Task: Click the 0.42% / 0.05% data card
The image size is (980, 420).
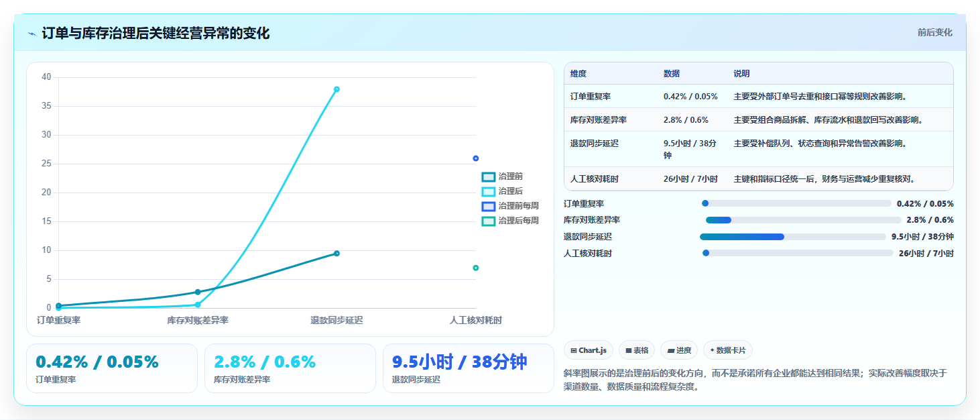Action: coord(112,368)
